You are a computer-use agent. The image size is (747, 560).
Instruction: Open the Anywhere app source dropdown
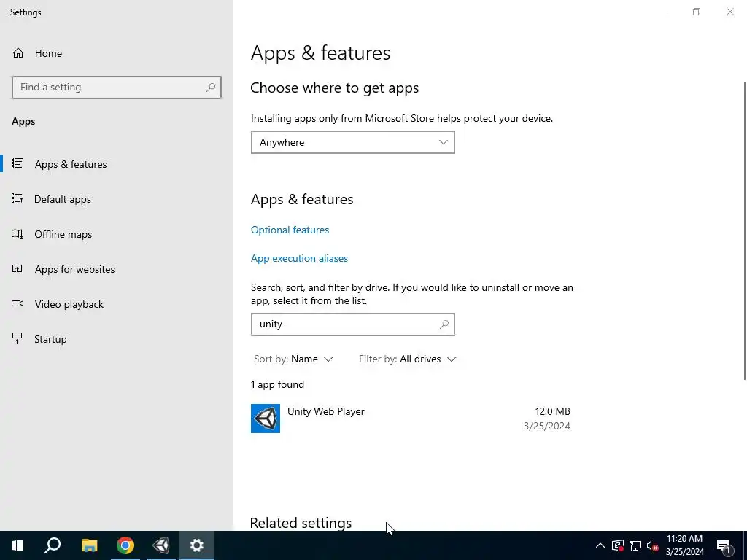[353, 142]
